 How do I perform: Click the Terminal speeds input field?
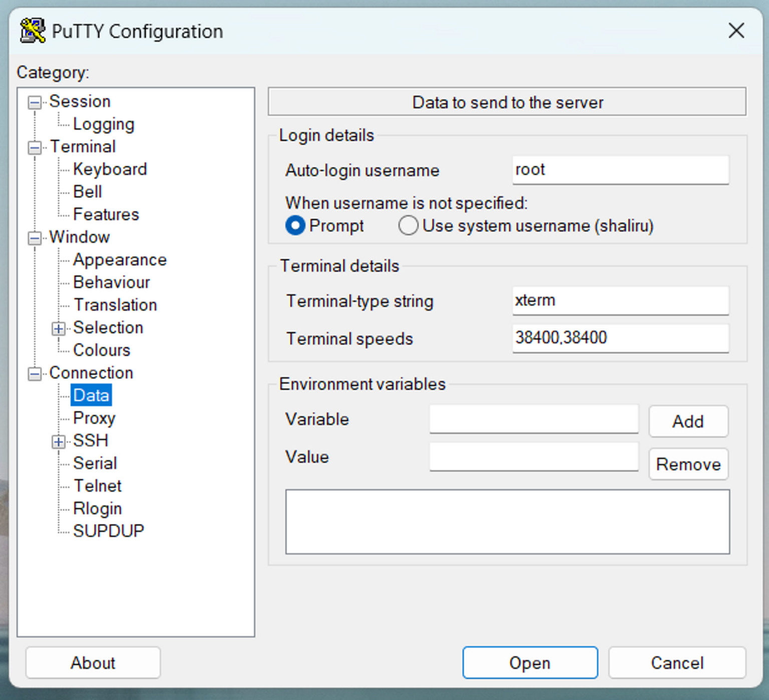pyautogui.click(x=620, y=338)
